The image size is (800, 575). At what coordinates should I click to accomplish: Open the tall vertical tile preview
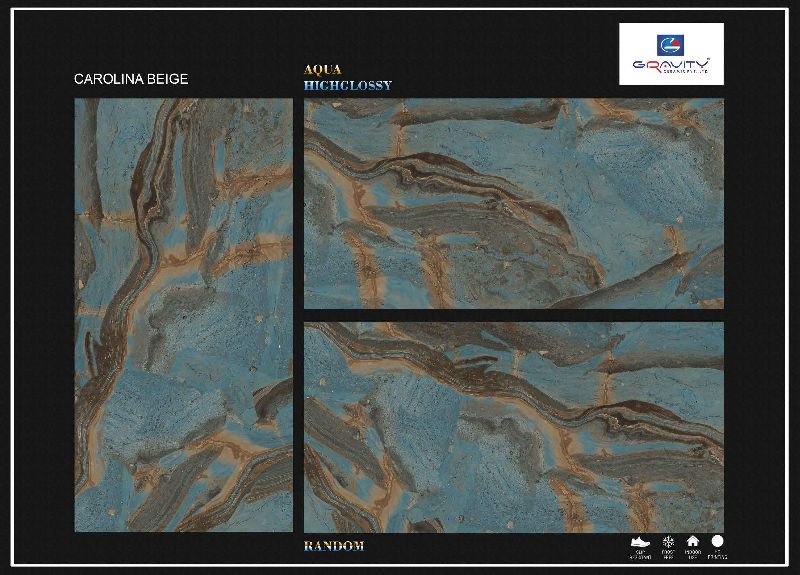(183, 315)
